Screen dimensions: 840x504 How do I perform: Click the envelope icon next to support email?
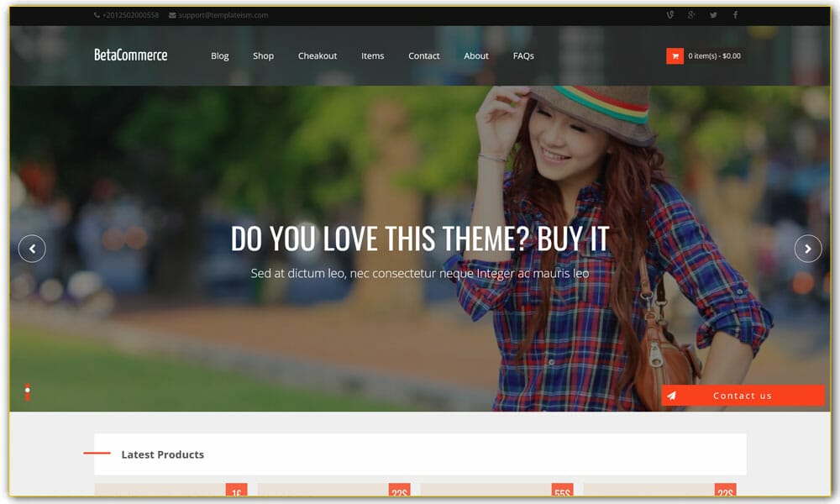tap(171, 14)
